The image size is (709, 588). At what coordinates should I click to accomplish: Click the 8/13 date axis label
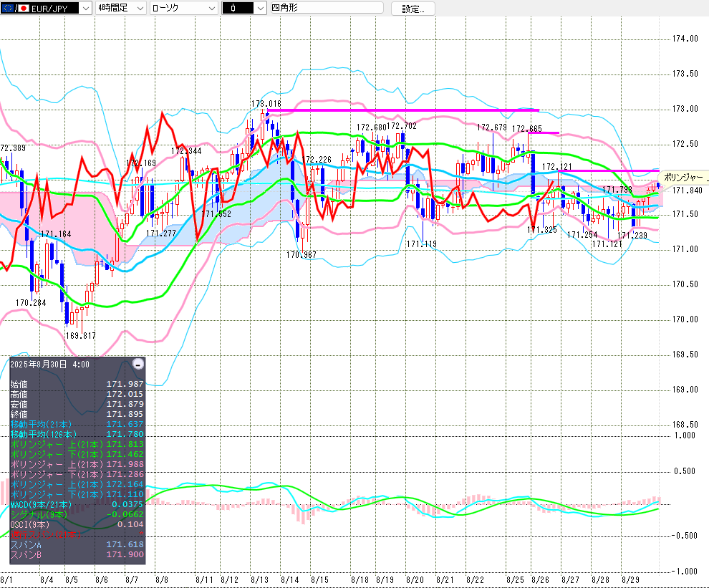(259, 580)
